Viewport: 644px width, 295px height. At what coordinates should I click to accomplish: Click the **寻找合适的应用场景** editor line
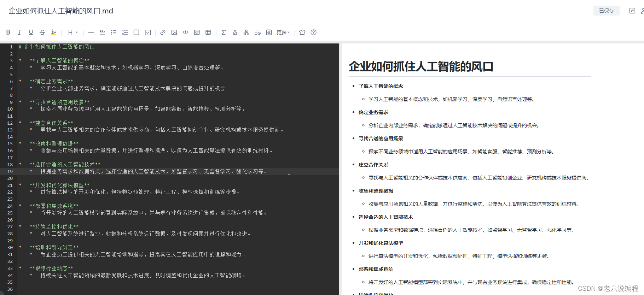point(59,102)
